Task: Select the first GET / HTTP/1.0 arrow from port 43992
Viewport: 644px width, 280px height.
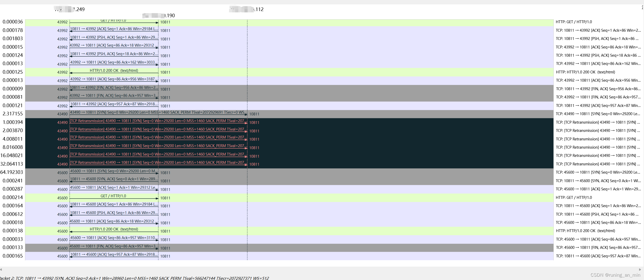Action: pos(113,22)
